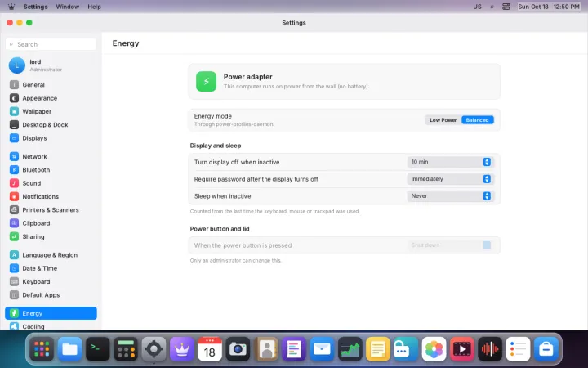Open the password lock app in dock

(406, 349)
